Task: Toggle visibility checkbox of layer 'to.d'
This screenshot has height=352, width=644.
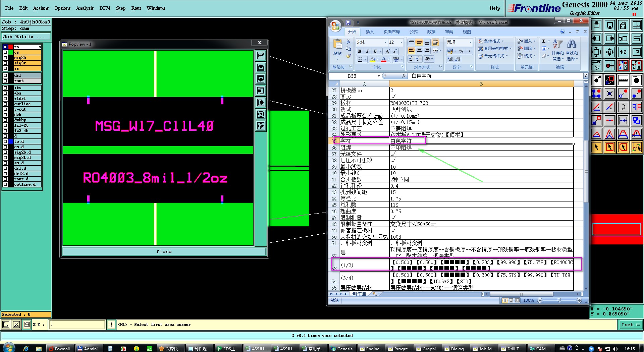Action: point(5,141)
